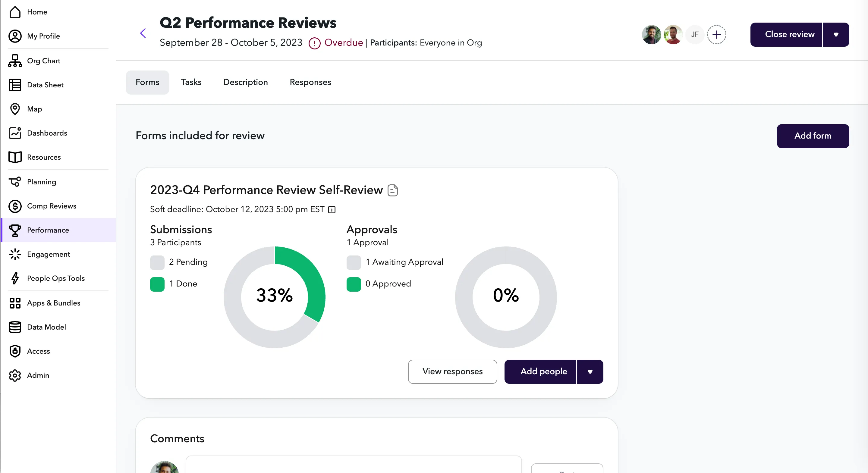Click the 0% approvals donut chart

(x=505, y=297)
